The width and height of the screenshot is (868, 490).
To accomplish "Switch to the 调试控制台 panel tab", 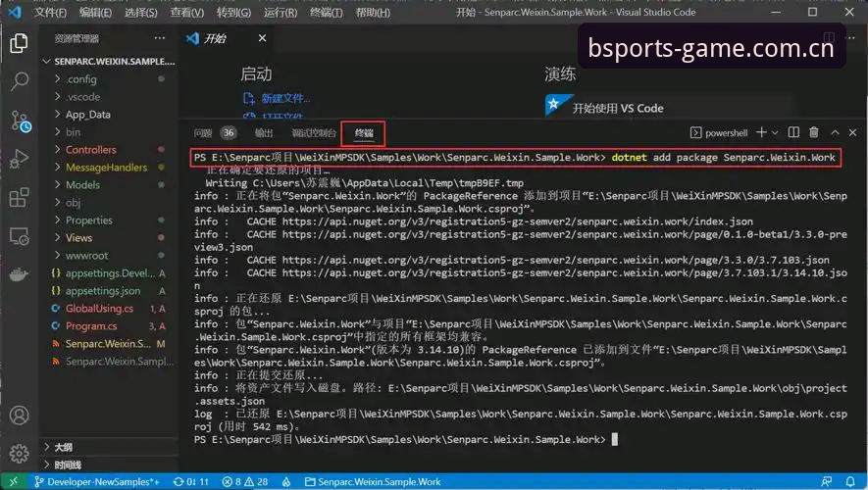I will pyautogui.click(x=314, y=132).
